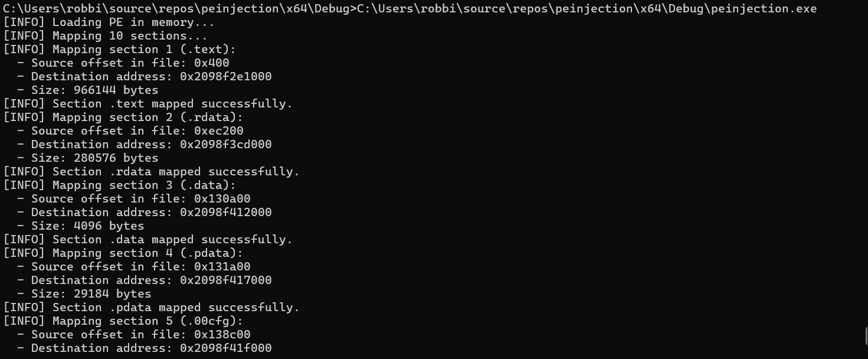This screenshot has height=359, width=868.
Task: Click 'Mapping section 2 (.rdata)' line
Action: (x=123, y=118)
